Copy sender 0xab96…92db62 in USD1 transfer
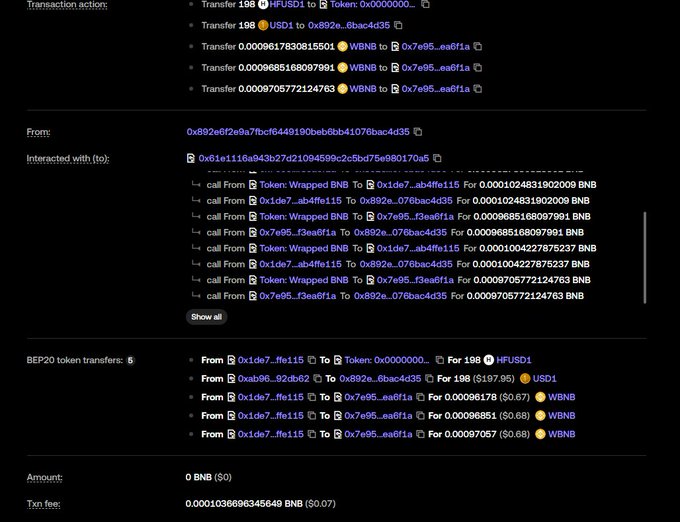The width and height of the screenshot is (680, 522). pyautogui.click(x=317, y=378)
